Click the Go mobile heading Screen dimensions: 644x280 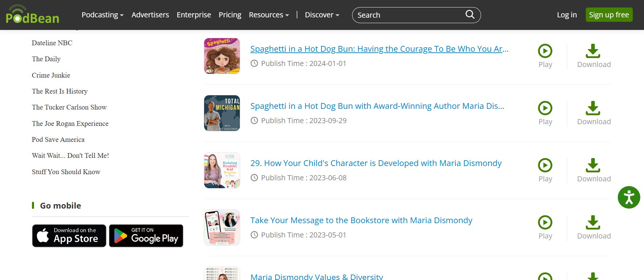tap(61, 205)
